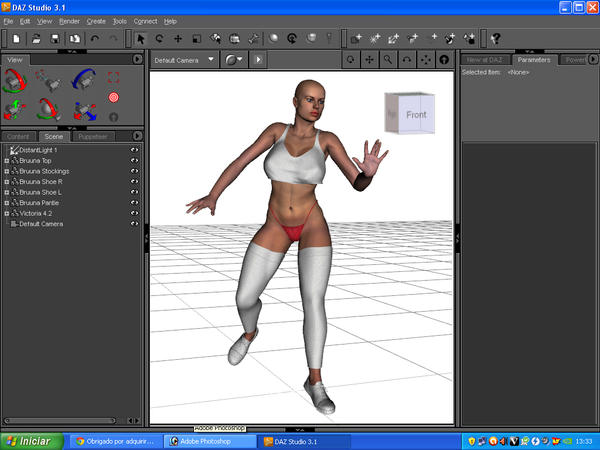Select Default Camera in scene list
The height and width of the screenshot is (450, 600).
41,224
